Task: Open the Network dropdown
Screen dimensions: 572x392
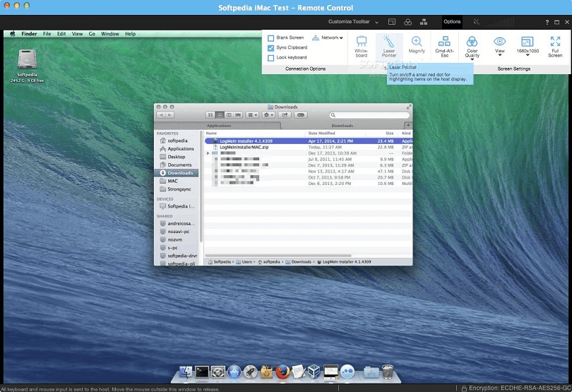Action: click(328, 37)
